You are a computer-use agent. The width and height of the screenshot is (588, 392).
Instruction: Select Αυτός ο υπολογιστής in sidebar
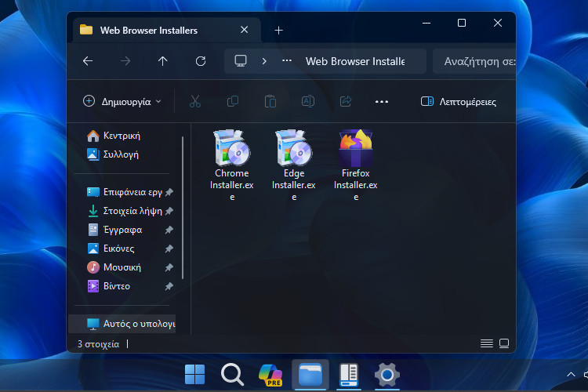[x=122, y=324]
